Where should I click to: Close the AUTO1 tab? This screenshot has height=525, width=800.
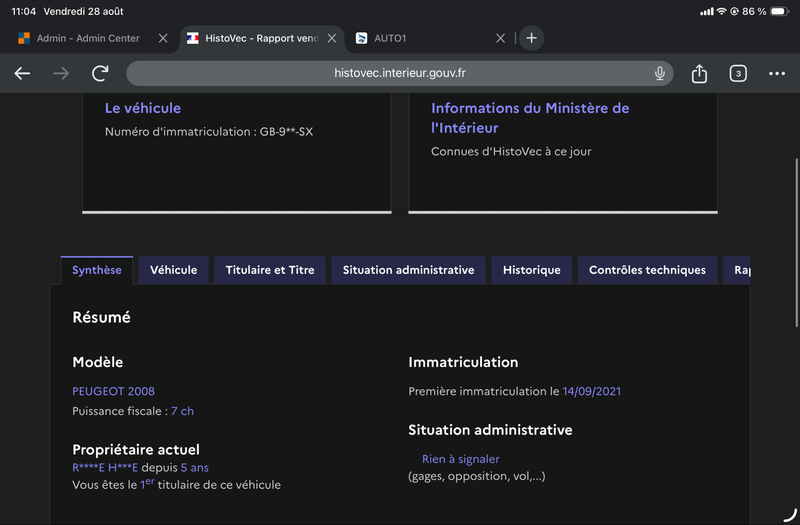[x=501, y=38]
